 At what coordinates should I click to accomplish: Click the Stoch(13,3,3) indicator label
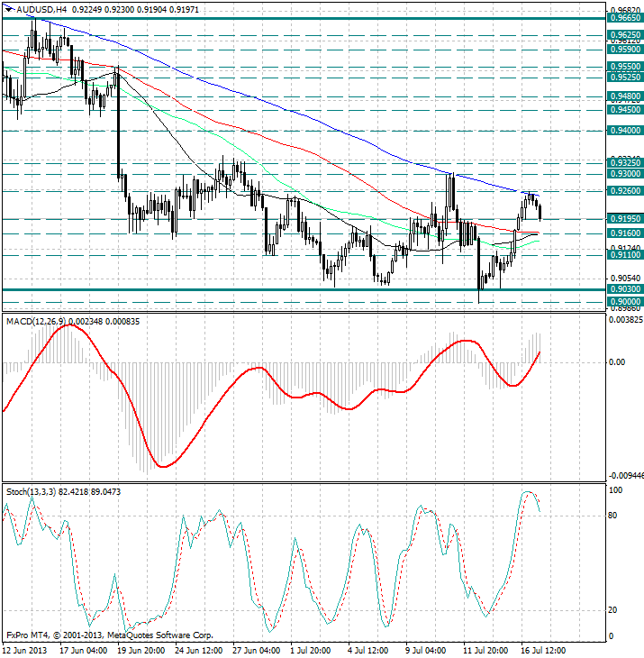coord(32,491)
